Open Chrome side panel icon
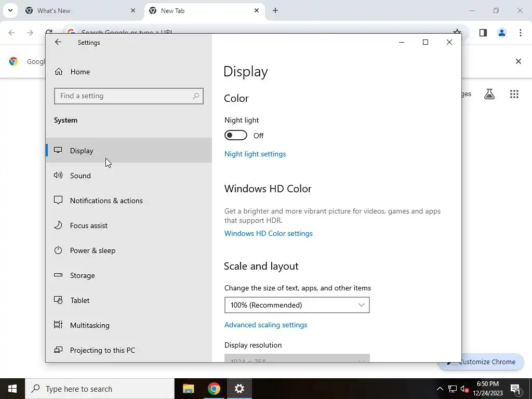This screenshot has height=399, width=532. [x=483, y=33]
